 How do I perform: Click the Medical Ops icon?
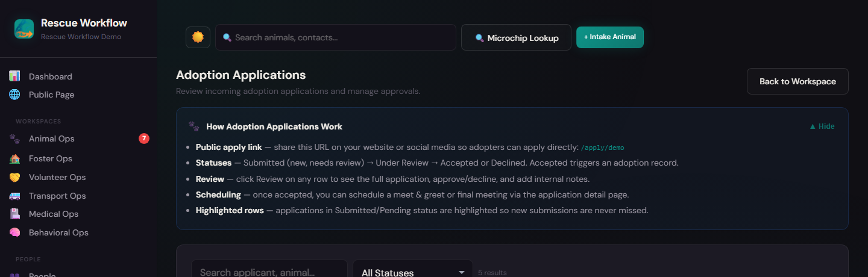(14, 214)
